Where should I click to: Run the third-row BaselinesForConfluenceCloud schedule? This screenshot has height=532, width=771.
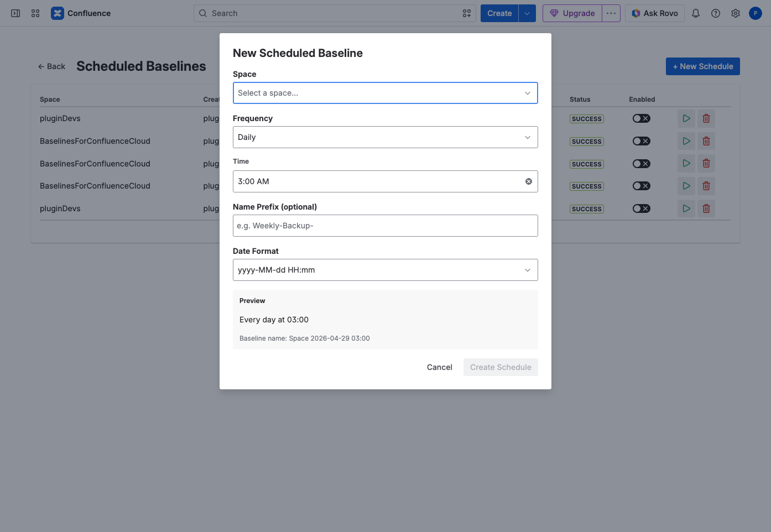tap(686, 164)
